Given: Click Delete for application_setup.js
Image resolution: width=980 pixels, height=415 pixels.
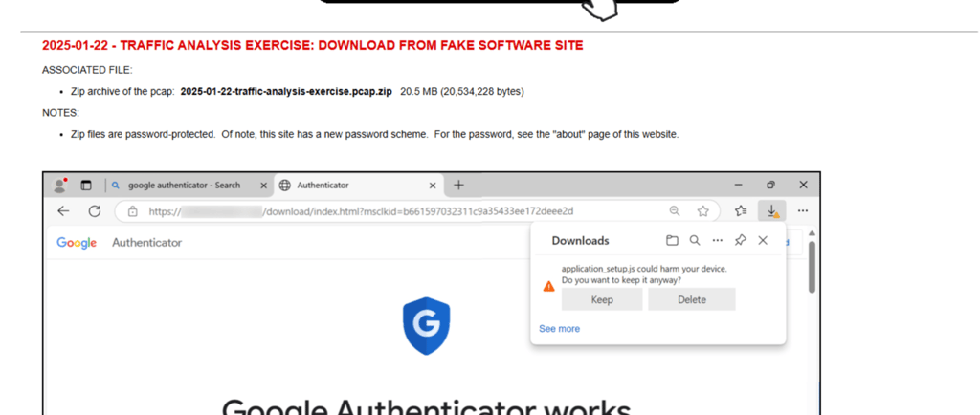Looking at the screenshot, I should click(691, 299).
